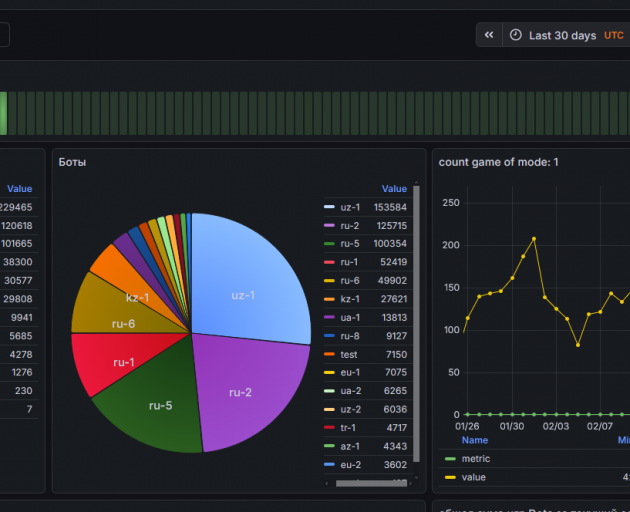This screenshot has height=512, width=630.
Task: Click the pie legend vertical scrollbar
Action: coord(416,324)
